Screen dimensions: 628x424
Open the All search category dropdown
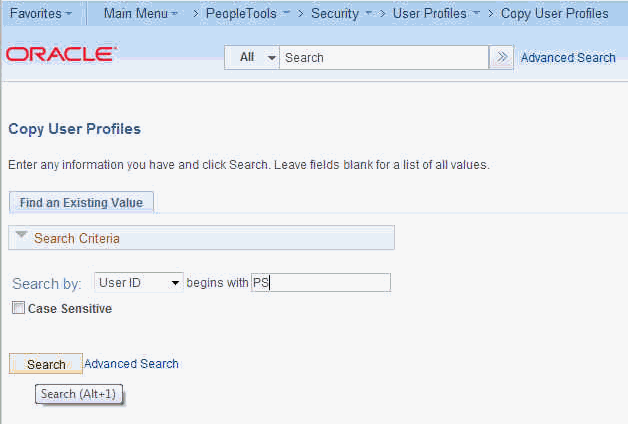pyautogui.click(x=252, y=58)
